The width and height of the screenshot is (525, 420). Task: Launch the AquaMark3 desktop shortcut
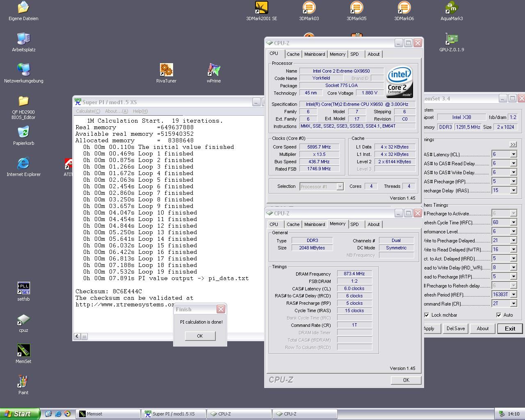point(452,11)
